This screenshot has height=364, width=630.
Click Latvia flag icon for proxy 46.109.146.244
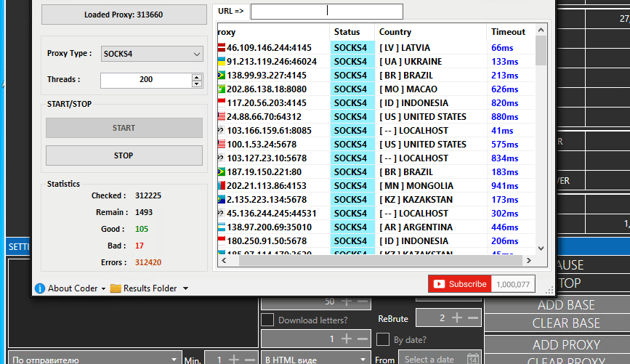tap(221, 48)
